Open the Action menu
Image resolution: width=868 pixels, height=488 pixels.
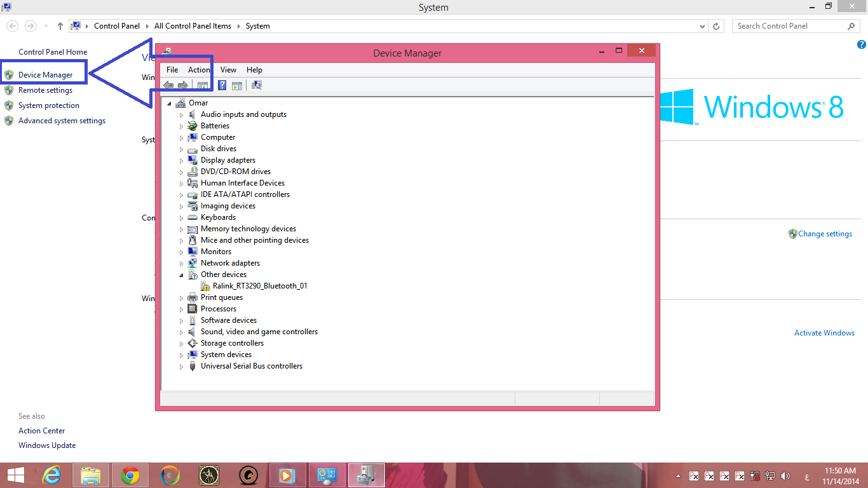tap(199, 70)
